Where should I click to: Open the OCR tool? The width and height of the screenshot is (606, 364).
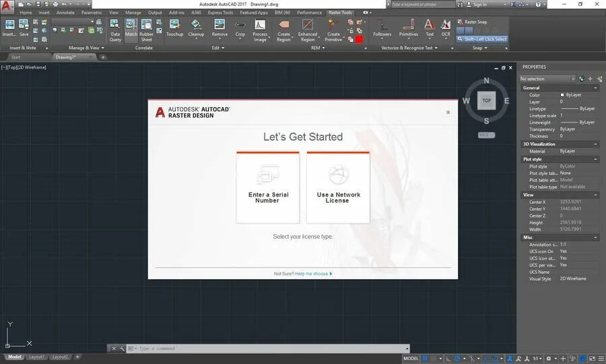tap(446, 28)
